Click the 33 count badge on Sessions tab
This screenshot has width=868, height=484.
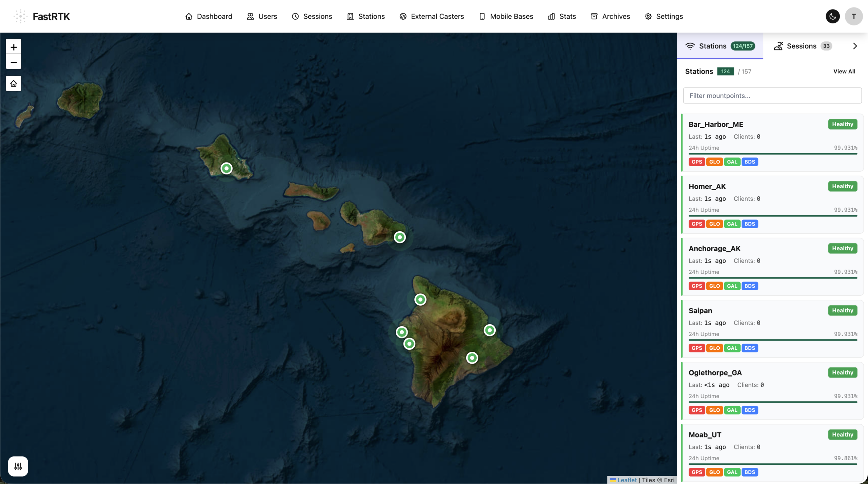point(826,46)
